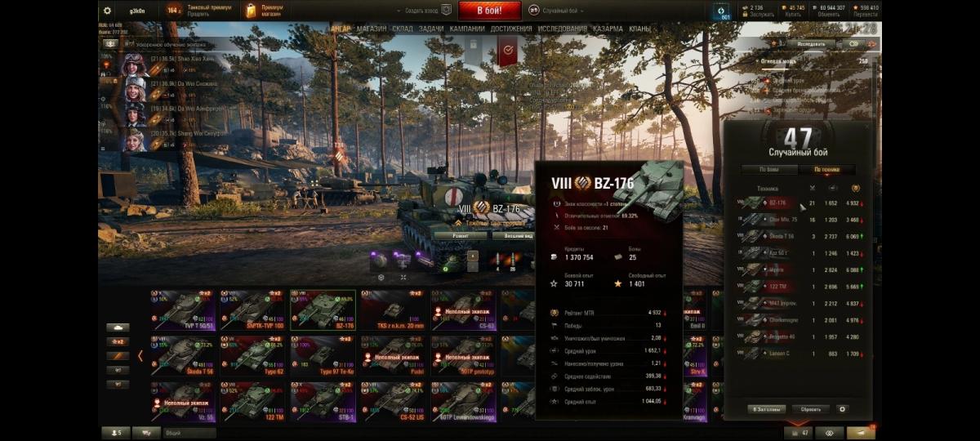Screen dimensions: 980x441
Task: Open the МАГАЗИН menu tab
Action: click(x=372, y=29)
